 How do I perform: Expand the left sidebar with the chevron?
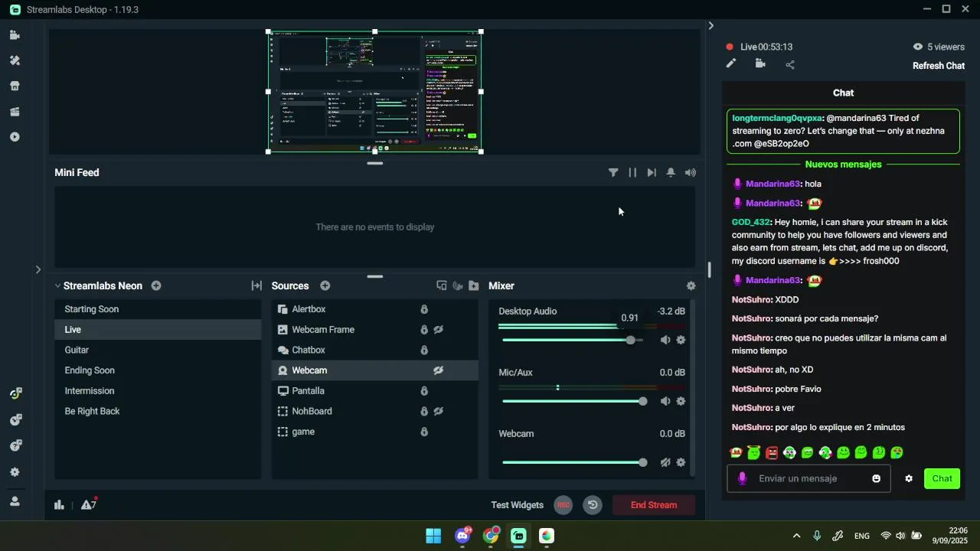click(x=38, y=269)
